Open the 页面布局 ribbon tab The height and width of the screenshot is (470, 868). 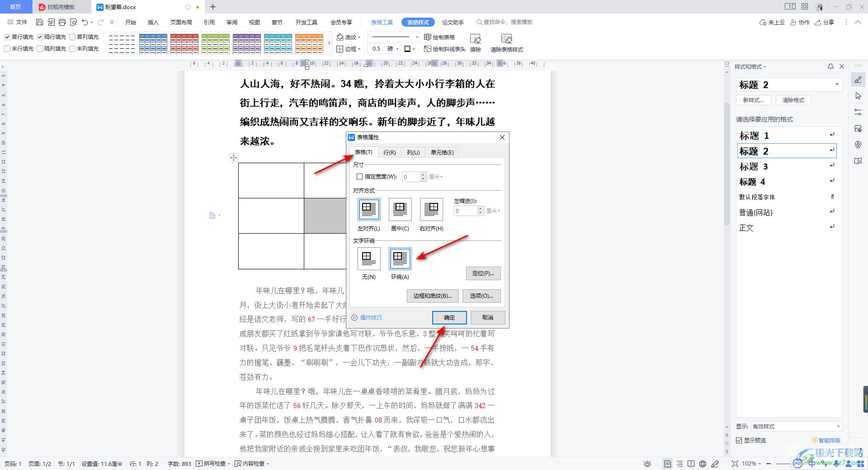tap(181, 22)
